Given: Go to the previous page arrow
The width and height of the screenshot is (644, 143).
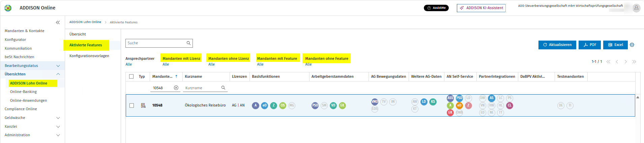Looking at the screenshot, I should pos(617,62).
